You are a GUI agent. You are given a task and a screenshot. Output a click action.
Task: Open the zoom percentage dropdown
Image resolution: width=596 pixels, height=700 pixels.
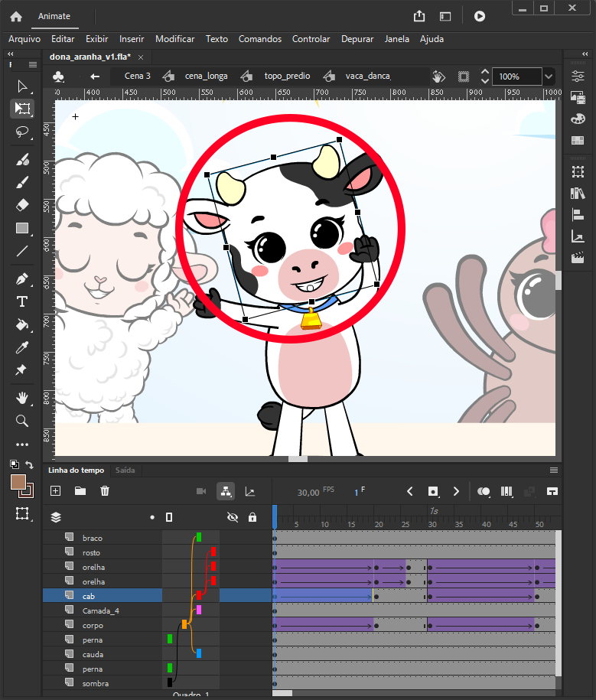pyautogui.click(x=549, y=77)
